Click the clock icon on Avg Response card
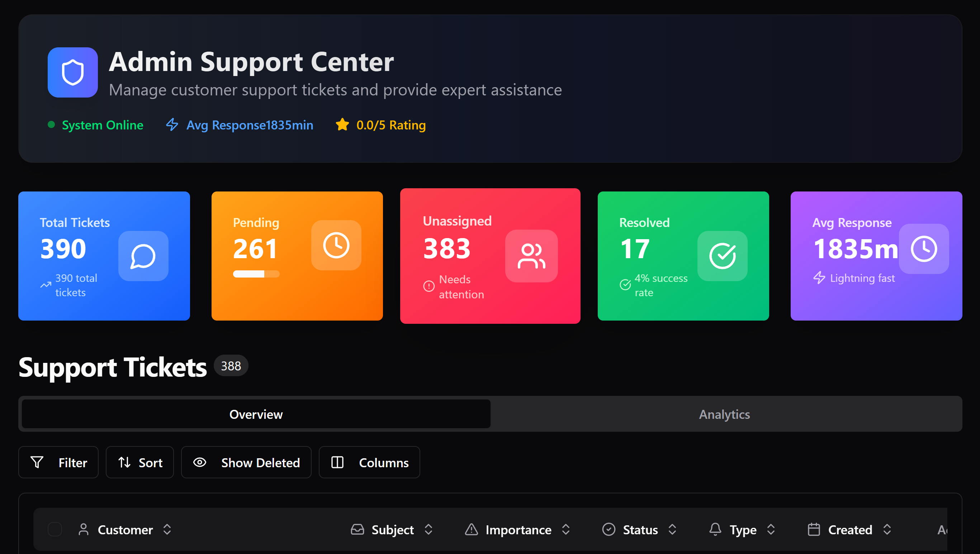Viewport: 980px width, 554px height. pos(923,249)
